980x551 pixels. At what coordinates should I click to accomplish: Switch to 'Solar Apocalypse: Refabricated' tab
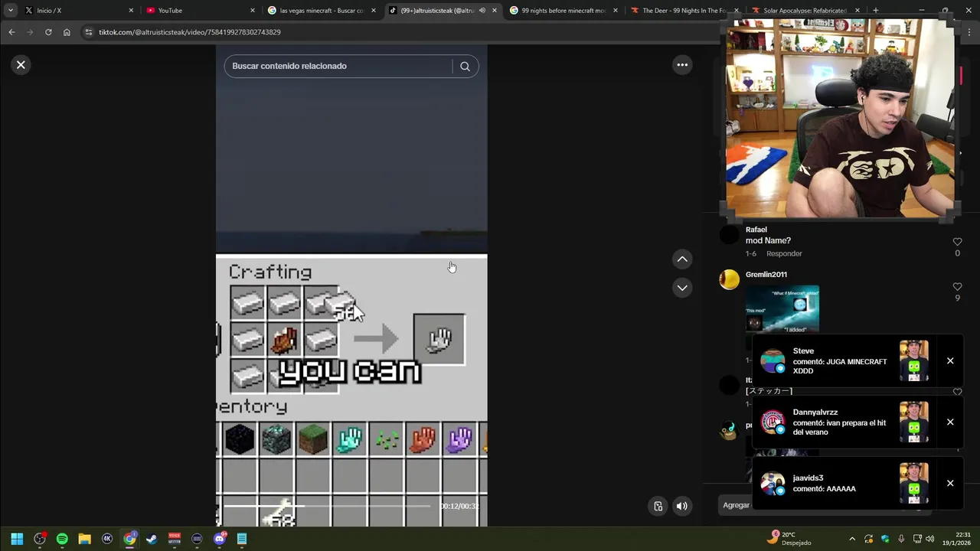[x=805, y=11]
